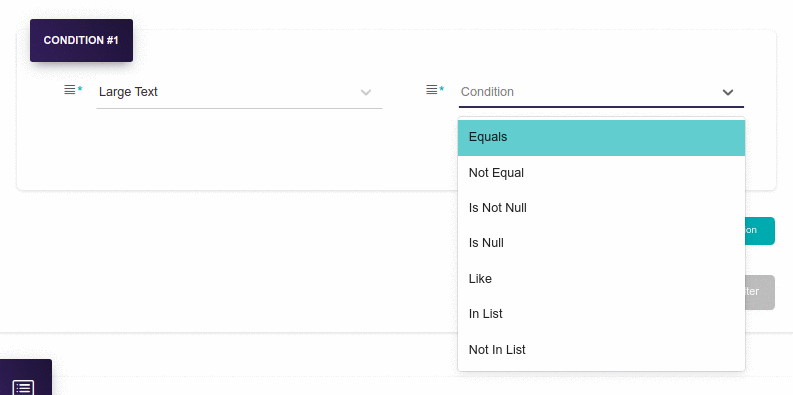
Task: Choose Not Equal from the list
Action: [601, 173]
